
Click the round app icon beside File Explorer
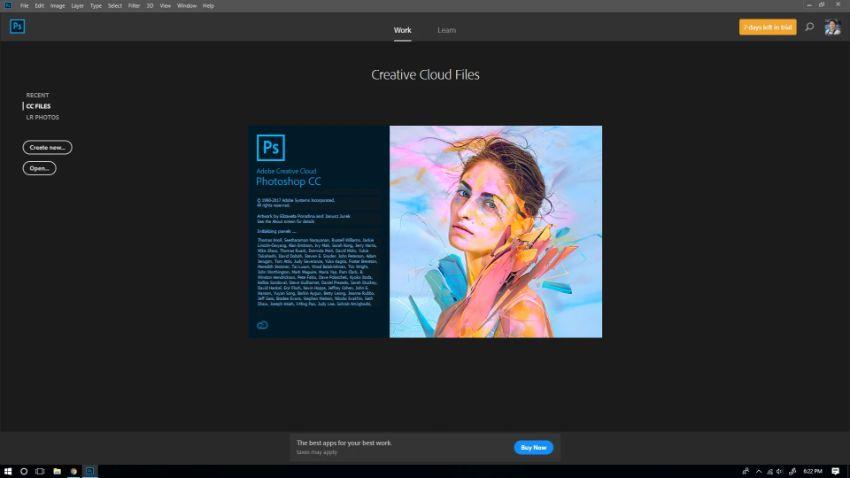pyautogui.click(x=74, y=471)
